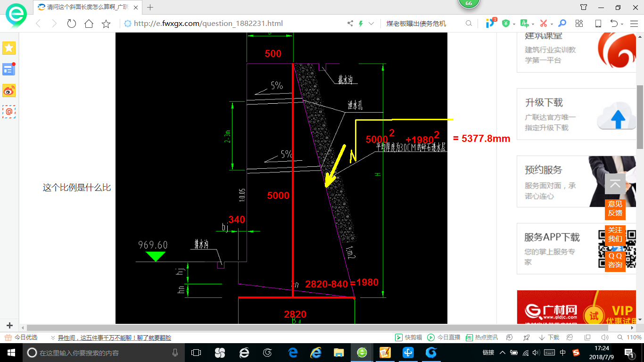Click the rocket boost icon in status bar
This screenshot has height=362, width=644.
tap(527, 337)
